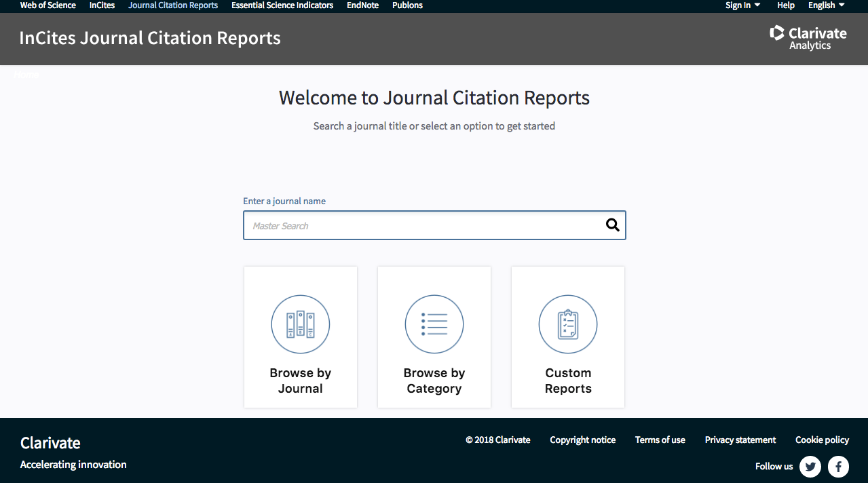Image resolution: width=868 pixels, height=483 pixels.
Task: Select Journal Citation Reports in top bar
Action: pyautogui.click(x=173, y=5)
